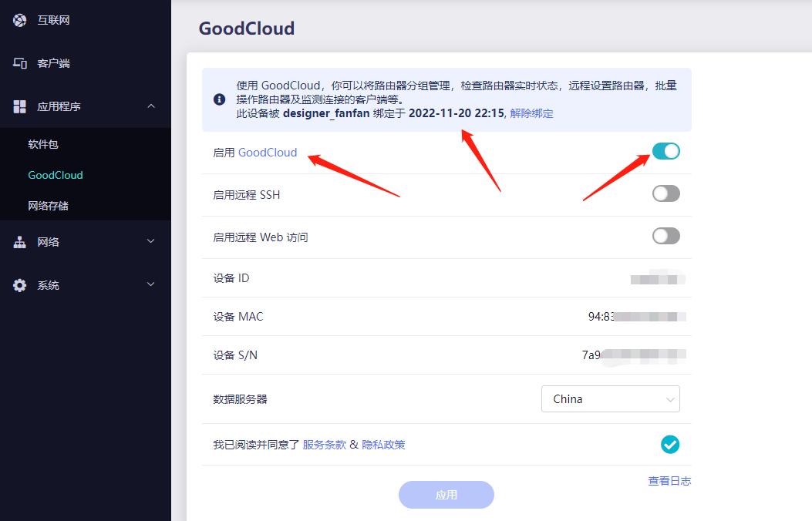Image resolution: width=812 pixels, height=521 pixels.
Task: Open the Terms of Service link
Action: (325, 445)
